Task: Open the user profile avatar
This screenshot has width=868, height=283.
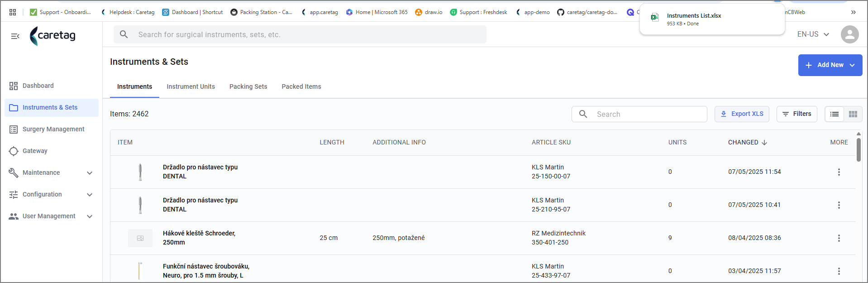Action: pyautogui.click(x=849, y=34)
